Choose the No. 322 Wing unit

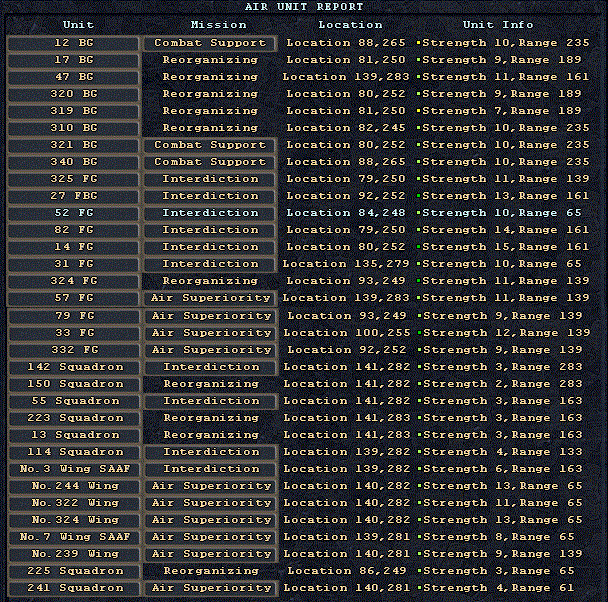point(74,504)
